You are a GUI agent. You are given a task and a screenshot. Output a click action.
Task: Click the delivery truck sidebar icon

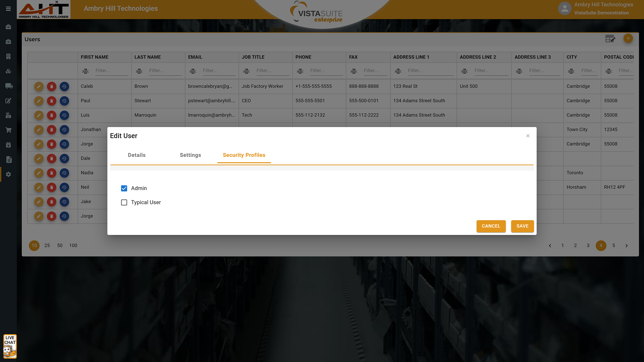pyautogui.click(x=9, y=86)
